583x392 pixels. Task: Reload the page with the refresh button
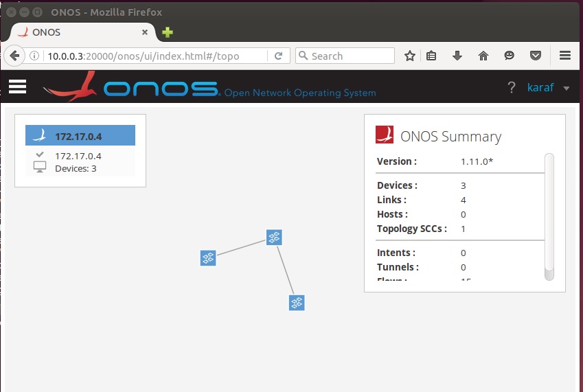click(x=278, y=56)
